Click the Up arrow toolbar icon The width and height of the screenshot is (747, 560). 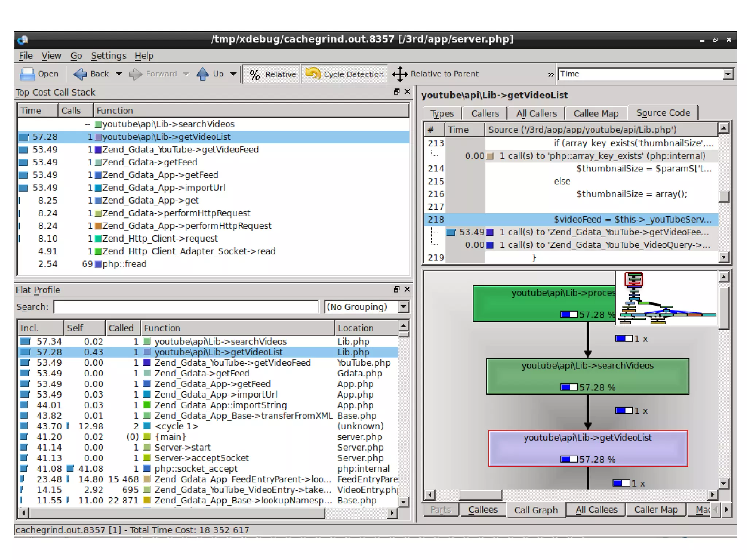point(202,74)
